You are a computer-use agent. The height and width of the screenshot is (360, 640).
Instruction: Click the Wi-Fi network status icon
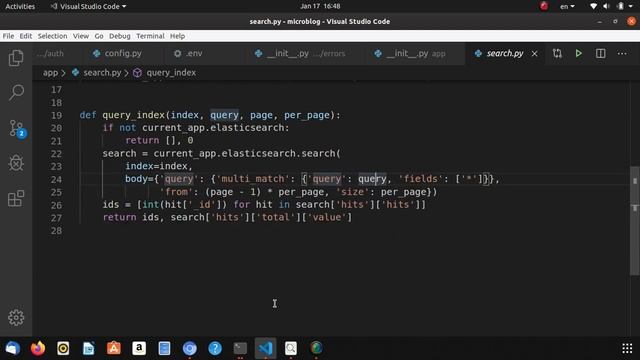tap(593, 6)
